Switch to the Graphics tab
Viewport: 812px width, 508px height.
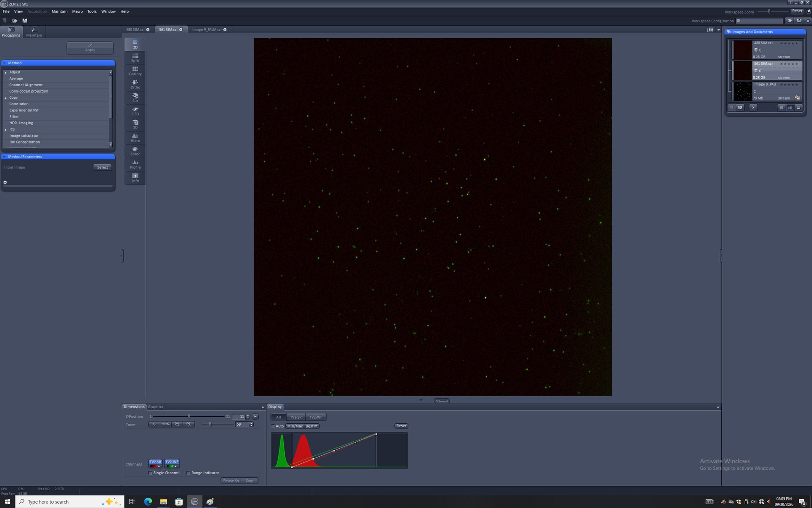point(156,407)
